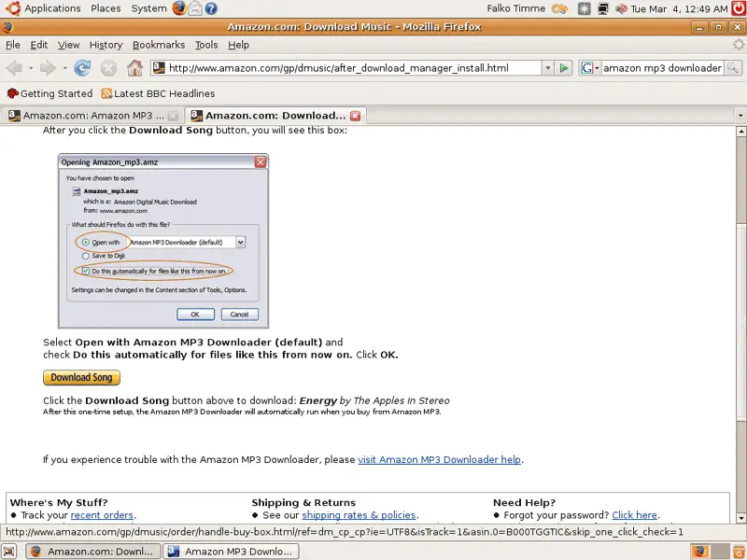
Task: Open the Trash icon in the bottom panel
Action: (739, 552)
